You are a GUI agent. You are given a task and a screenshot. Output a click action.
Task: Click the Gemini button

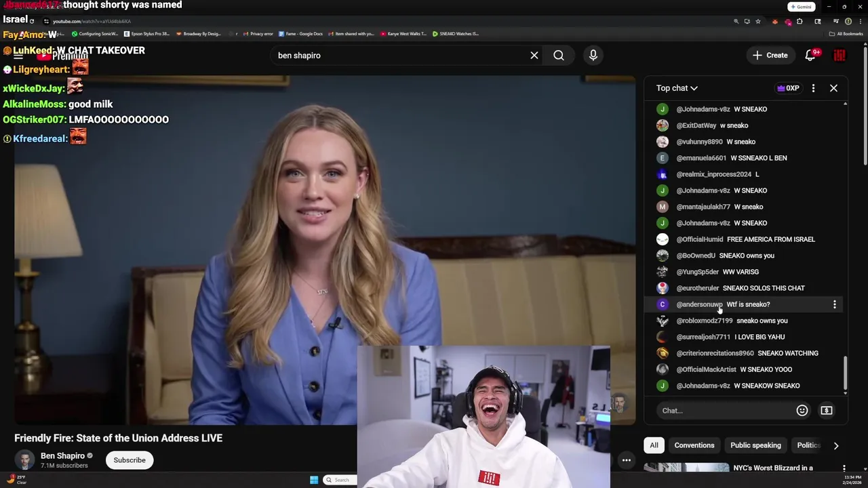[801, 7]
